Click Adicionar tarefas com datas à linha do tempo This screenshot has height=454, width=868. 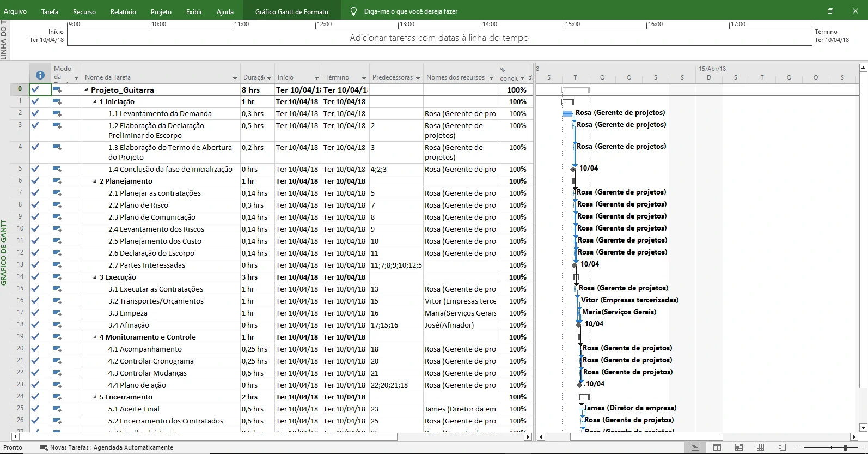click(x=439, y=38)
